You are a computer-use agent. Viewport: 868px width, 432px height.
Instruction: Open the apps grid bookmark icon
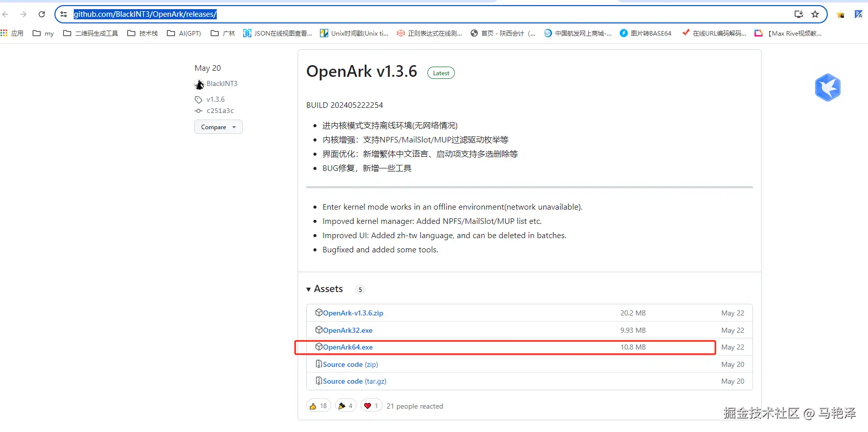[x=4, y=33]
